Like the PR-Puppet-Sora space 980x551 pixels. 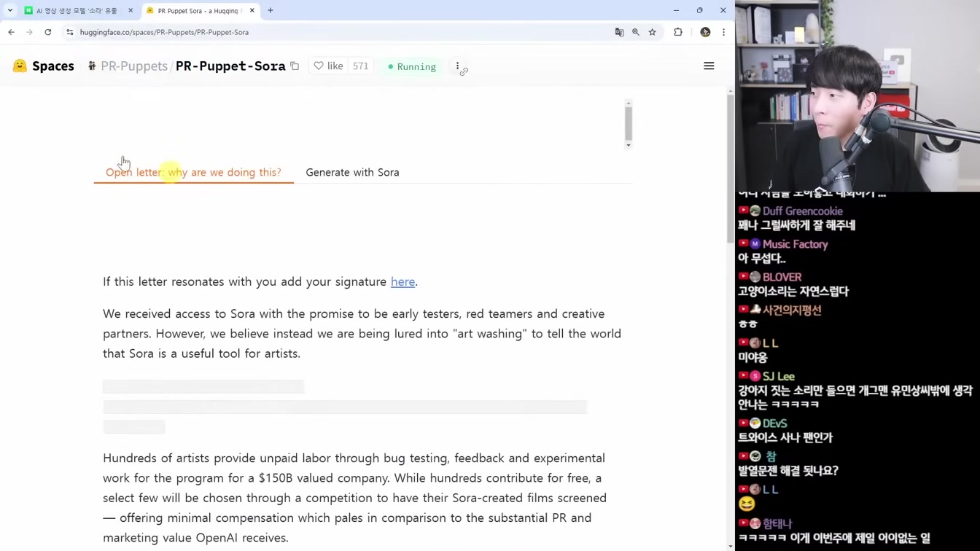pos(328,66)
